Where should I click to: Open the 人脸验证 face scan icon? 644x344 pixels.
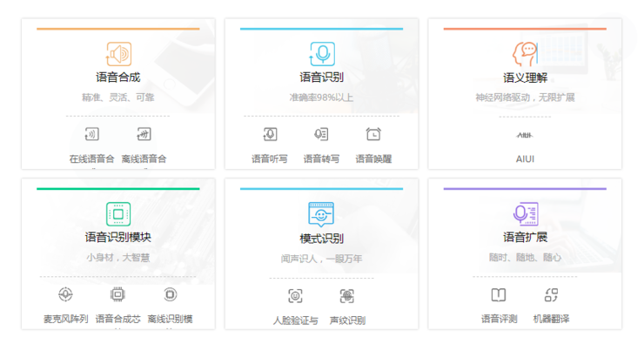coord(295,296)
